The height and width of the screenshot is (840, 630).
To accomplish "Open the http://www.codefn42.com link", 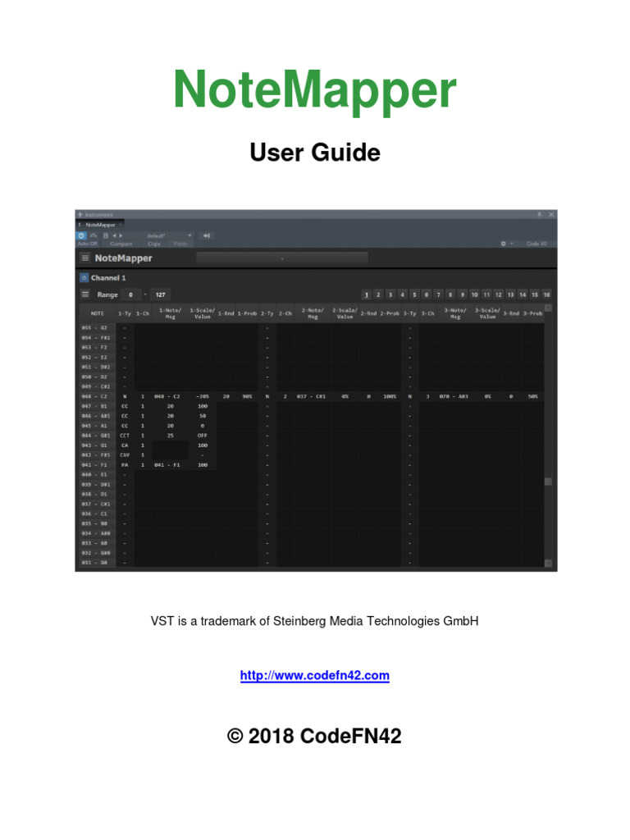I will tap(315, 675).
